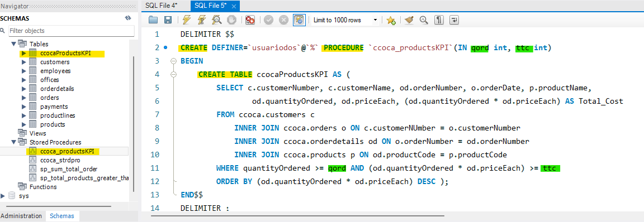Save snippet to favorites star icon
This screenshot has height=222, width=644.
pos(391,20)
